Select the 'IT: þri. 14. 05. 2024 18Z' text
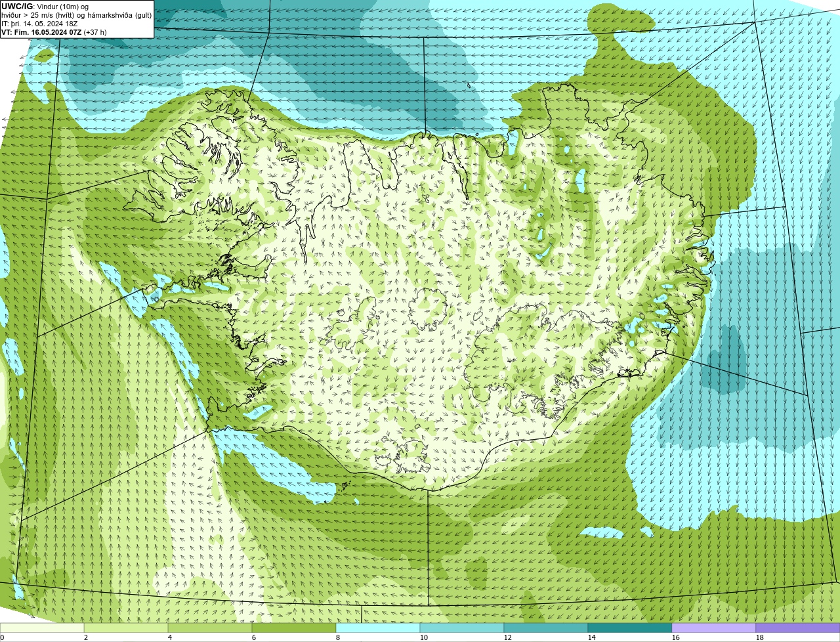The height and width of the screenshot is (642, 840). 39,23
